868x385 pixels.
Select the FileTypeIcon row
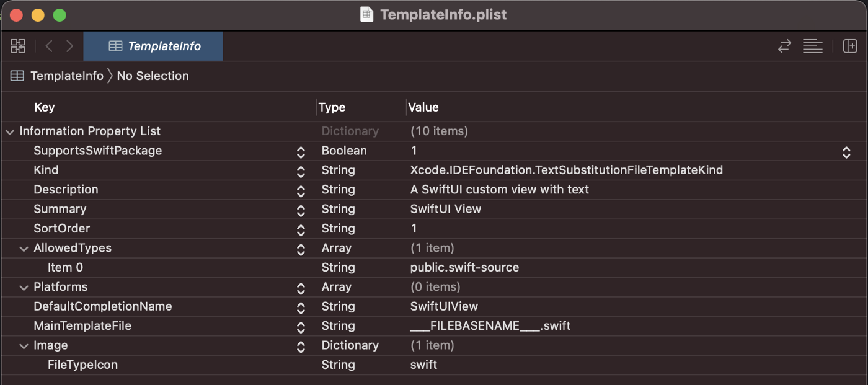click(82, 365)
